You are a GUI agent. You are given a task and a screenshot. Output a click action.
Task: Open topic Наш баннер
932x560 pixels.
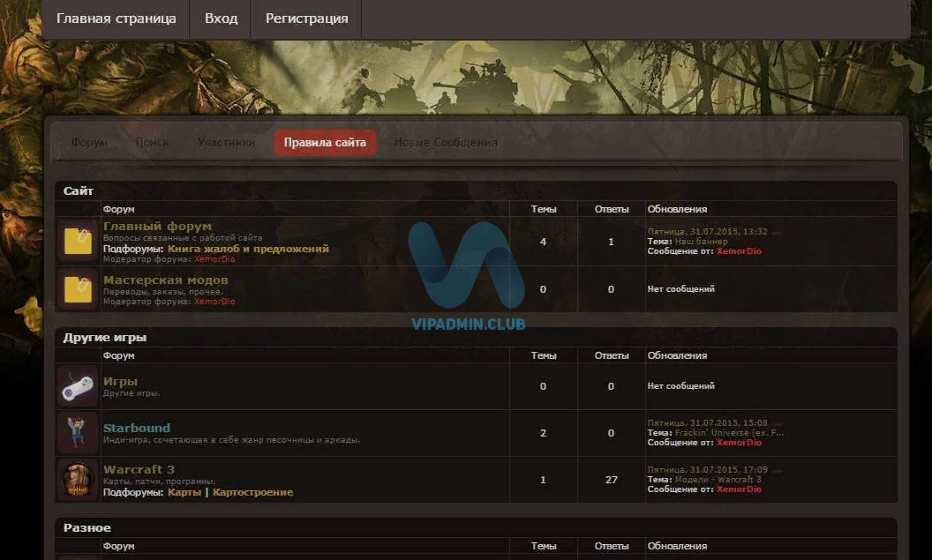pos(702,242)
